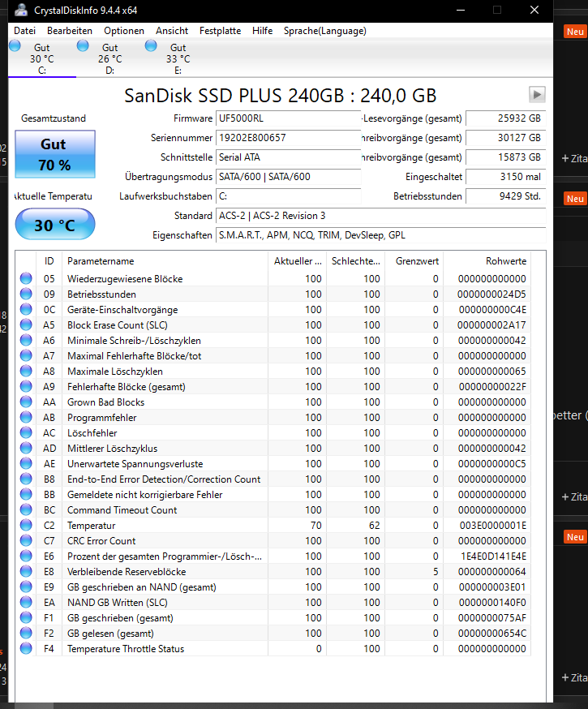Click the Grenzwert column header

click(x=414, y=261)
